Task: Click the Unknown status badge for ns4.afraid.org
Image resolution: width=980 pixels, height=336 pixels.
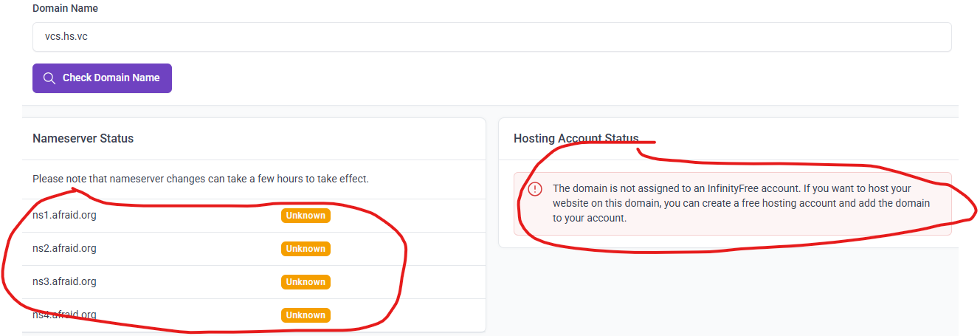Action: coord(306,315)
